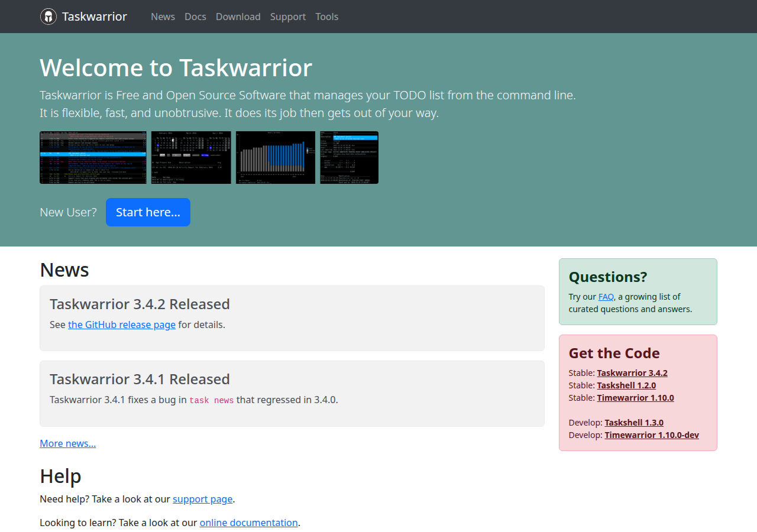Viewport: 757px width, 532px height.
Task: Open the Tools navigation item
Action: coord(327,17)
